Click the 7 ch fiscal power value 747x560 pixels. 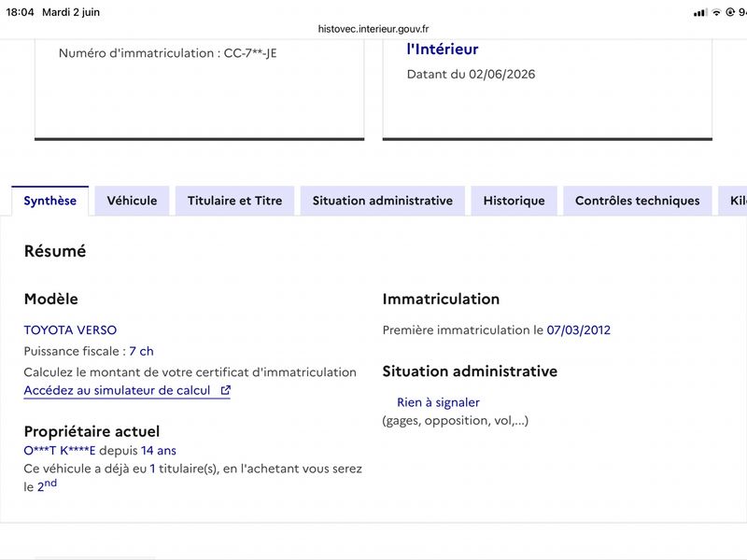tap(142, 351)
